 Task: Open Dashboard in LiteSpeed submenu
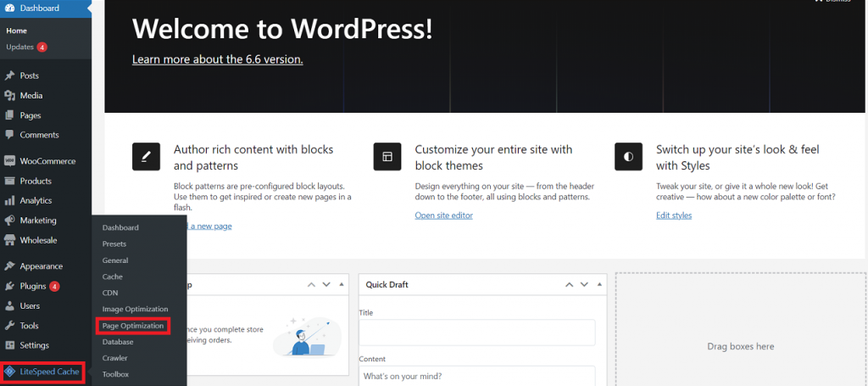[x=120, y=227]
